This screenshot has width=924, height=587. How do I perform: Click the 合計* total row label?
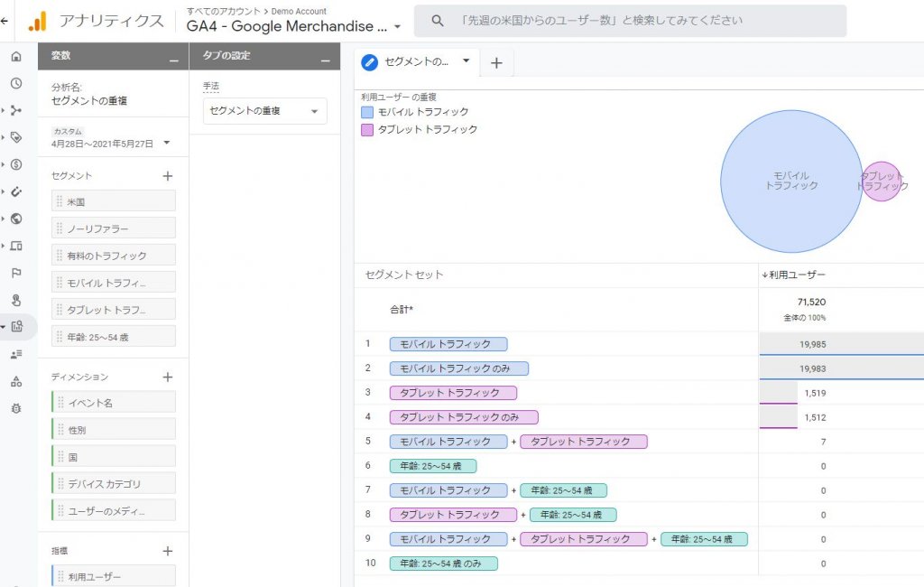pyautogui.click(x=402, y=309)
